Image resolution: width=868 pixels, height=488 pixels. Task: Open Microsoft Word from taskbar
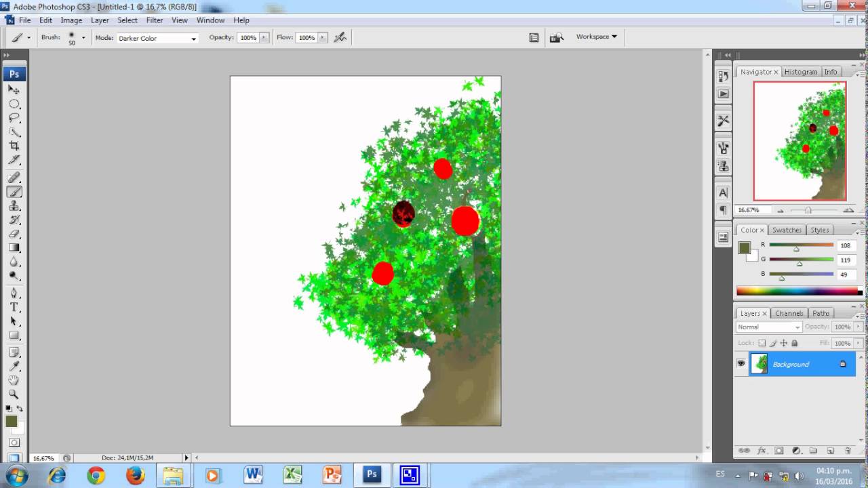coord(253,475)
